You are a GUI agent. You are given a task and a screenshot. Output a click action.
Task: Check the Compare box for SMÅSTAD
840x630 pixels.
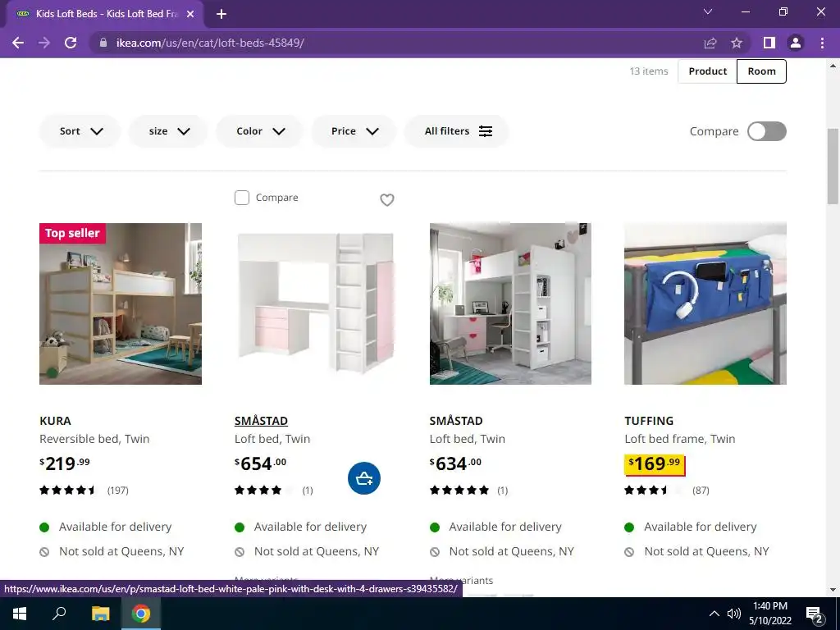(242, 198)
